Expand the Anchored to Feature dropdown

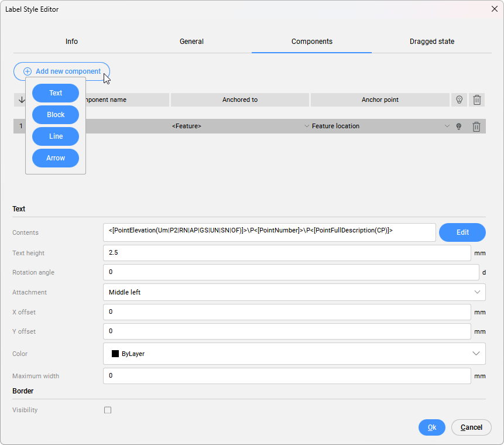[x=306, y=126]
